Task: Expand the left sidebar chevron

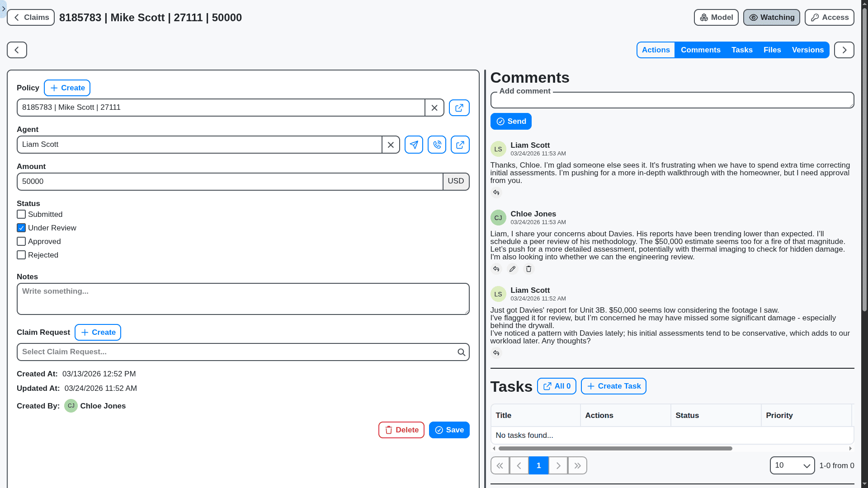Action: coord(4,9)
